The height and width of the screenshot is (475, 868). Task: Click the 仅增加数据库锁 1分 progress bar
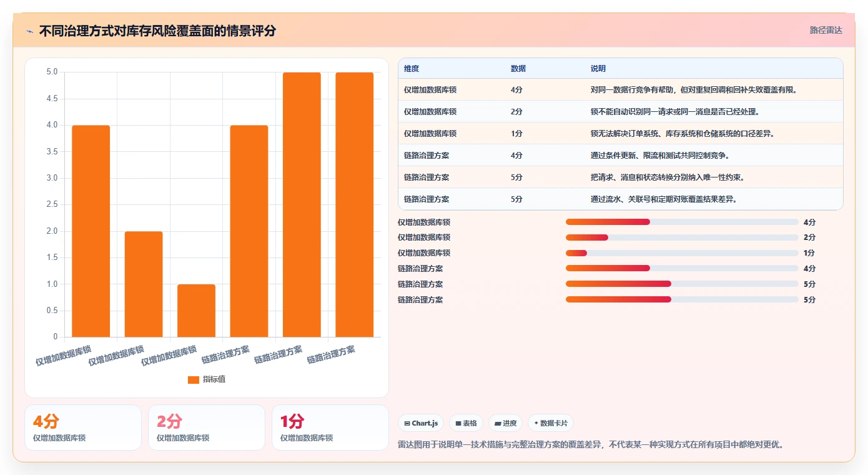coord(682,253)
